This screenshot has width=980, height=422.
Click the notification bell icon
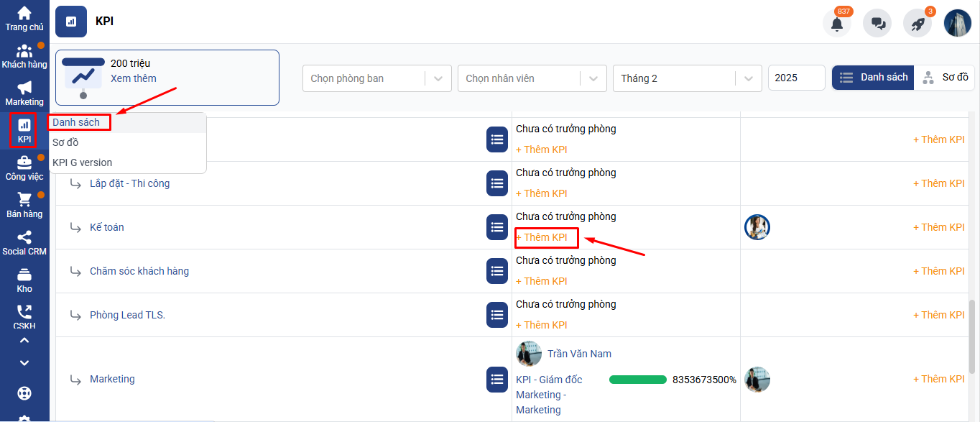[837, 23]
